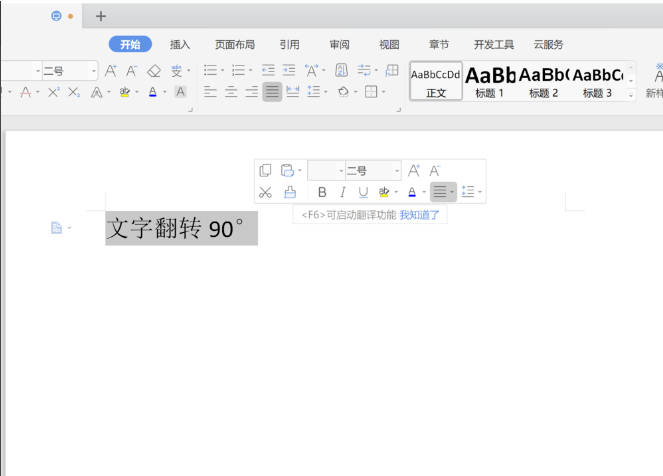Click the Phonetic Guide 变 icon
The width and height of the screenshot is (663, 476).
point(177,71)
